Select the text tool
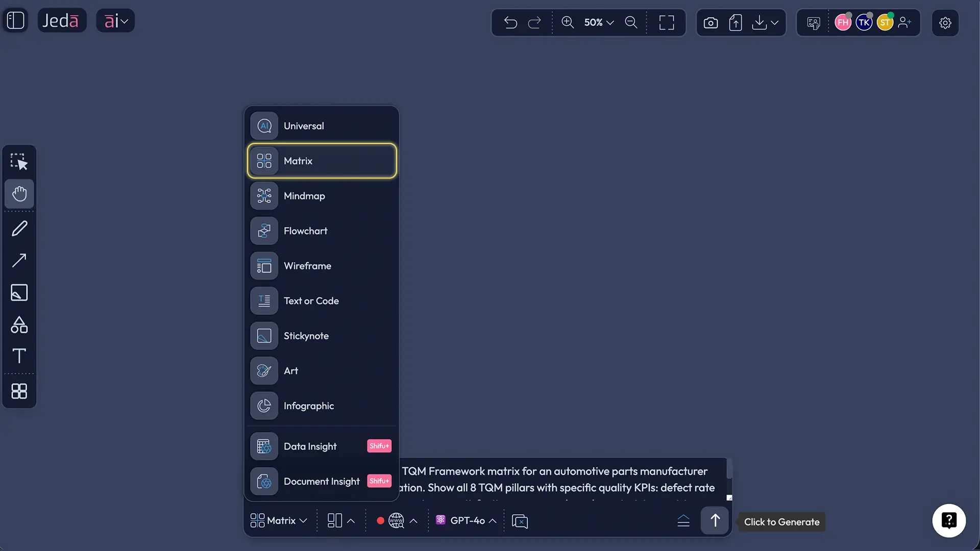This screenshot has width=980, height=551. tap(19, 356)
